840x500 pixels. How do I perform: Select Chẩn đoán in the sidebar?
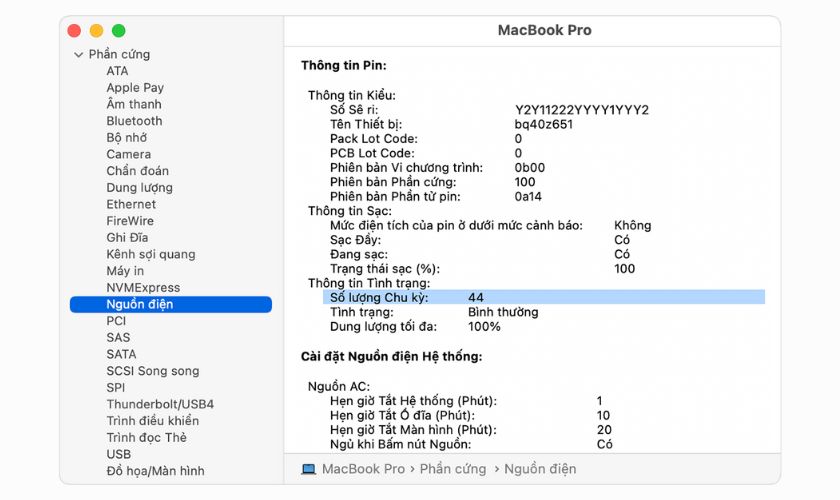coord(138,170)
